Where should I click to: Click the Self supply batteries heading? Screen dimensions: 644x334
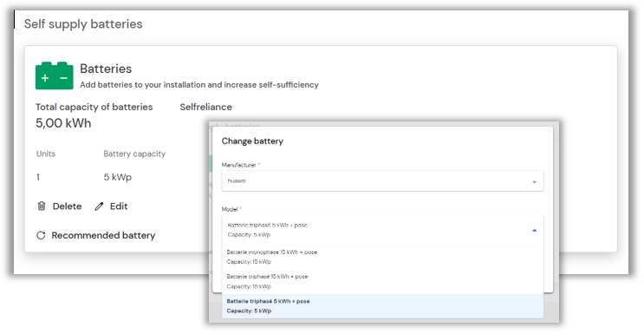pyautogui.click(x=83, y=24)
